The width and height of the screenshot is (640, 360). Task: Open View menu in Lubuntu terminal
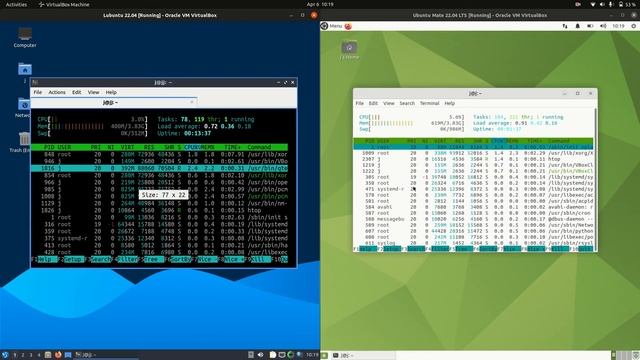point(93,92)
